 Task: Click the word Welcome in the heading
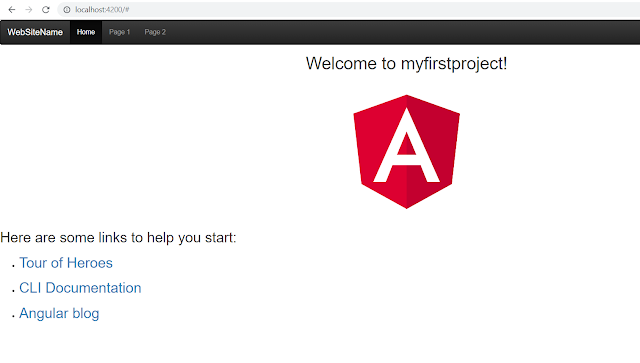point(342,64)
